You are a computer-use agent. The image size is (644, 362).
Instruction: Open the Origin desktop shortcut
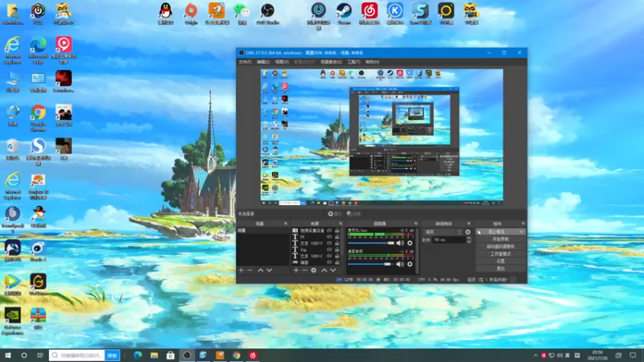pyautogui.click(x=191, y=14)
